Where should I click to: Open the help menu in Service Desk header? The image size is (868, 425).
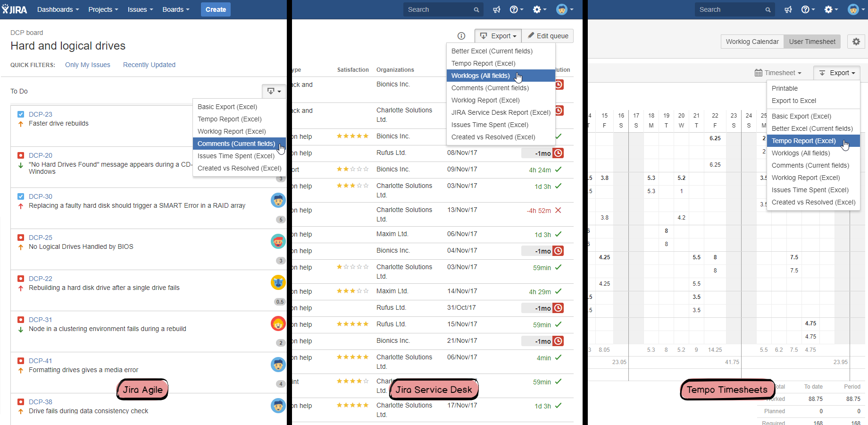(x=517, y=9)
